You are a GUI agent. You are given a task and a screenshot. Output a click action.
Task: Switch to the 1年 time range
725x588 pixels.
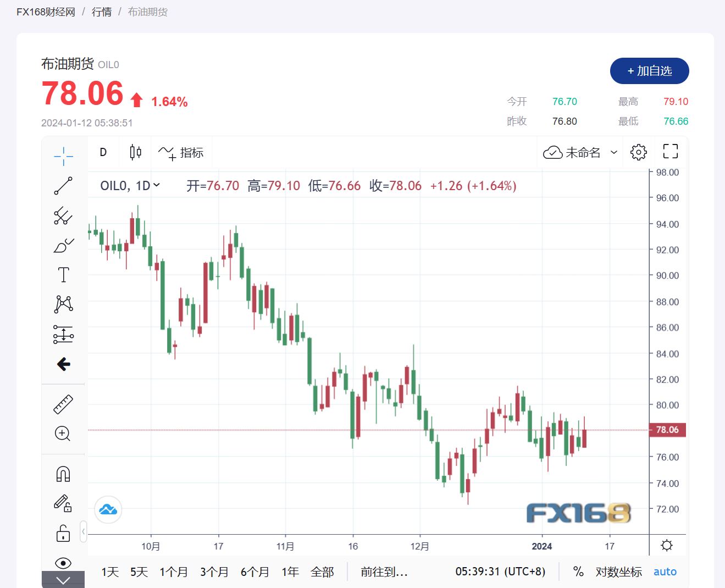point(290,572)
